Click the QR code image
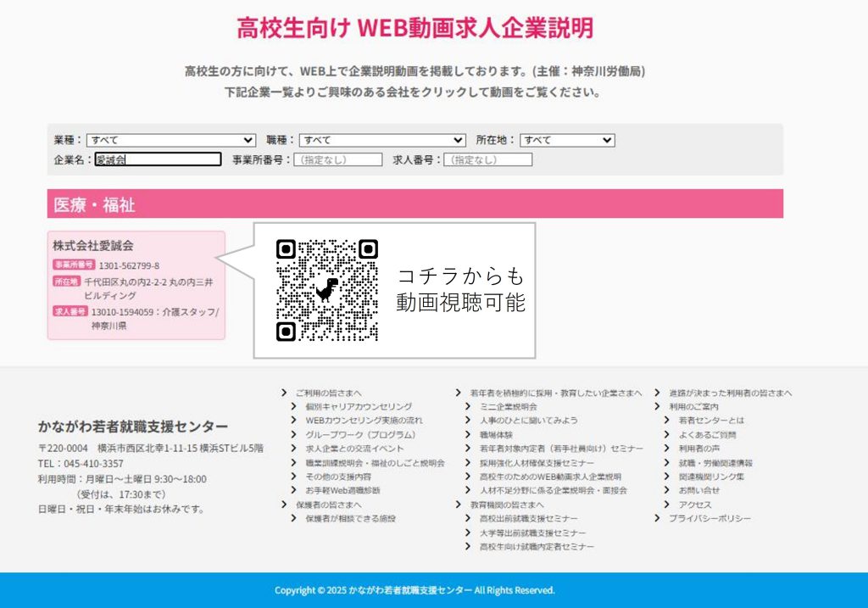Image resolution: width=868 pixels, height=608 pixels. (x=327, y=290)
